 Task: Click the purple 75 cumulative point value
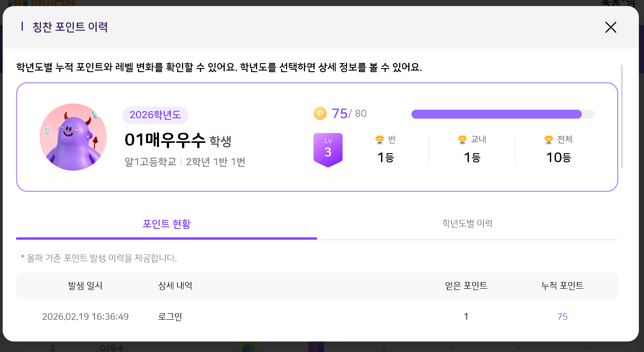point(562,317)
